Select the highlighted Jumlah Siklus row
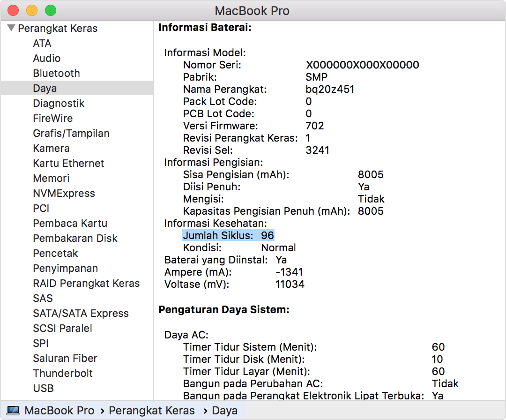 coord(228,235)
